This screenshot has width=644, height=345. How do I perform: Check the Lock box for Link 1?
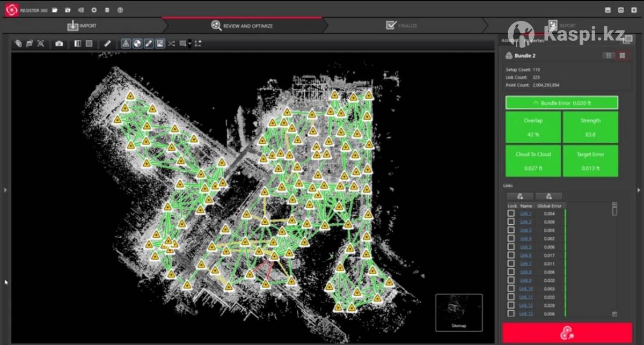pos(511,214)
